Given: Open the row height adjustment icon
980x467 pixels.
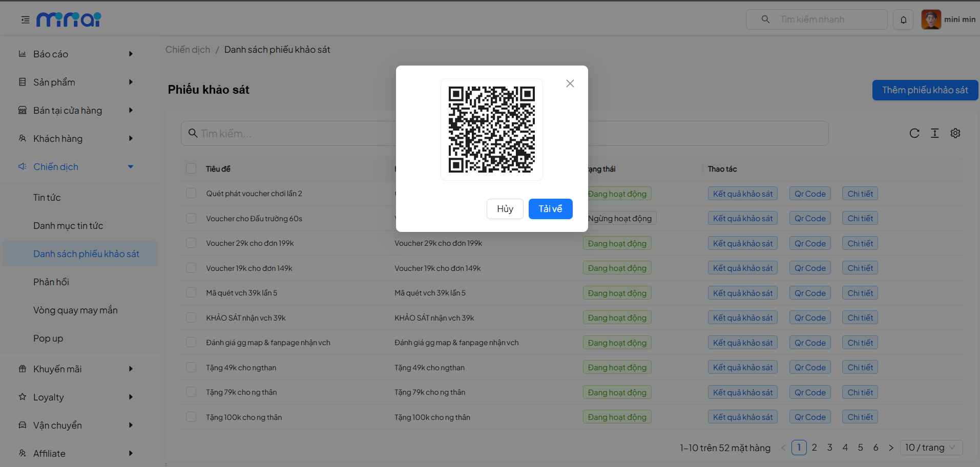Looking at the screenshot, I should [934, 133].
